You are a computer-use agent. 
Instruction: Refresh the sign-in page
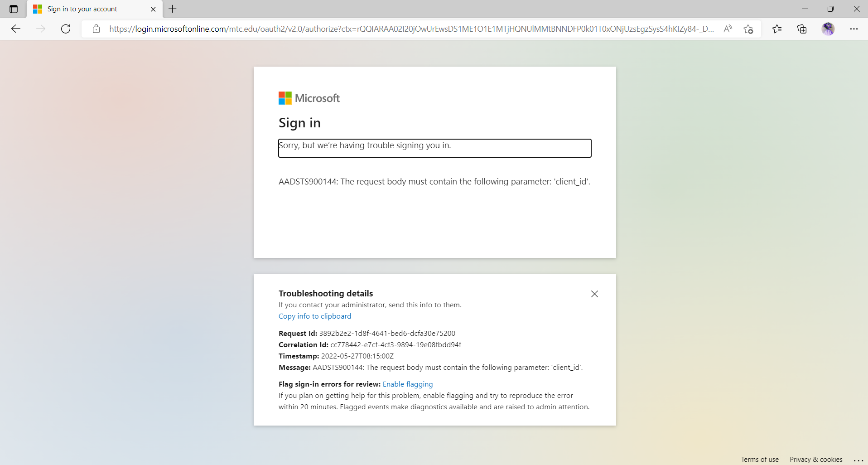click(65, 29)
